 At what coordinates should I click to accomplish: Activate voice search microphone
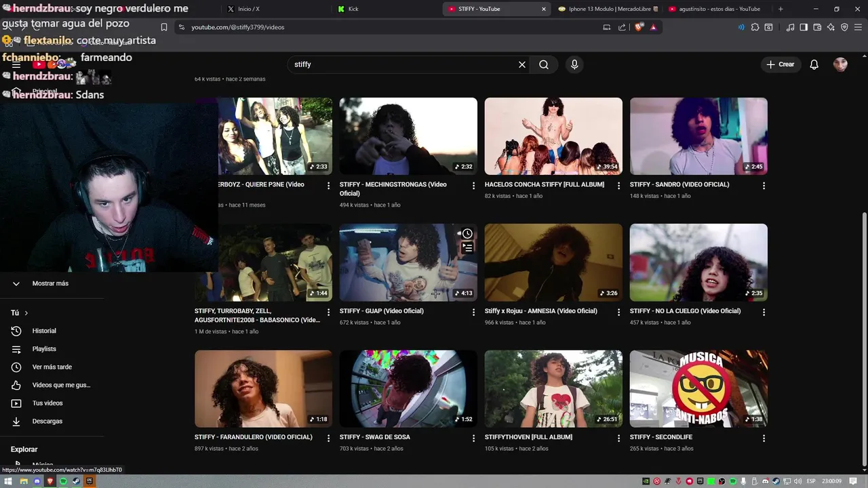tap(574, 64)
